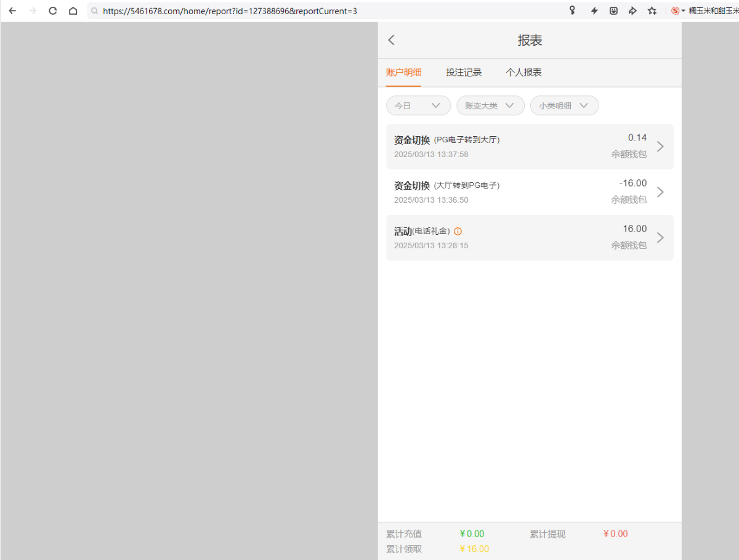Bookmark this page with star icon
The image size is (739, 560).
pos(652,10)
